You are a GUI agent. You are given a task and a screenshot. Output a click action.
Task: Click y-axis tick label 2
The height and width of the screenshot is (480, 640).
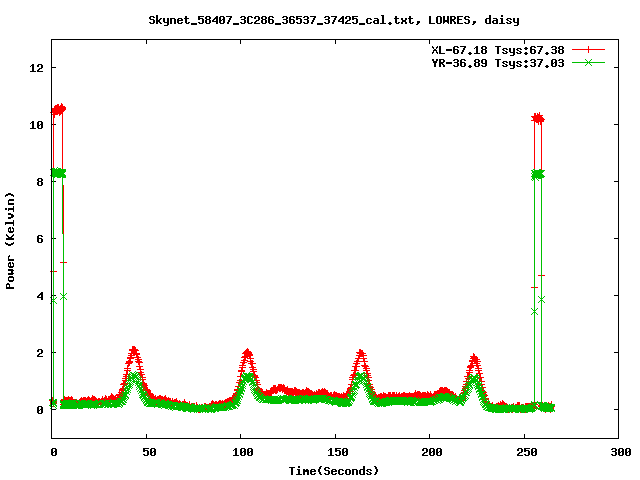point(40,353)
